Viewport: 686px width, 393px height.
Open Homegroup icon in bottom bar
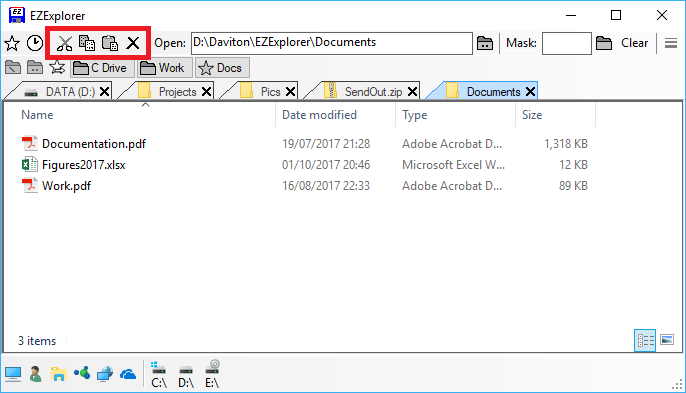[82, 373]
